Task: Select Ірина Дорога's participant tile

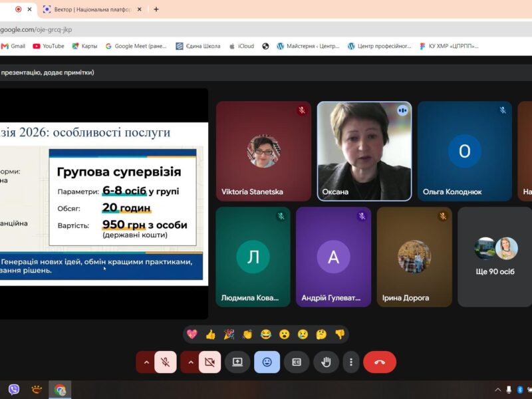Action: tap(414, 257)
